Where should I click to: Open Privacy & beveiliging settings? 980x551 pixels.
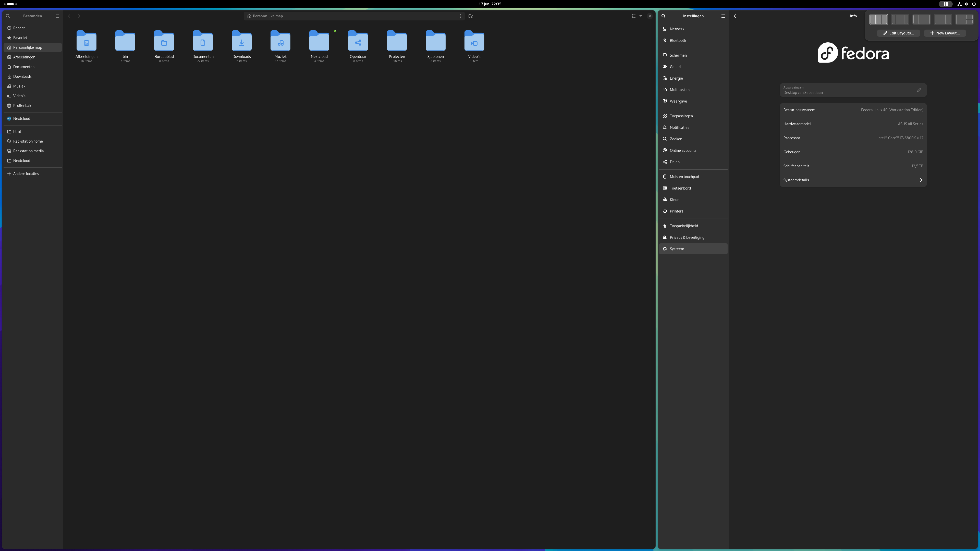693,238
